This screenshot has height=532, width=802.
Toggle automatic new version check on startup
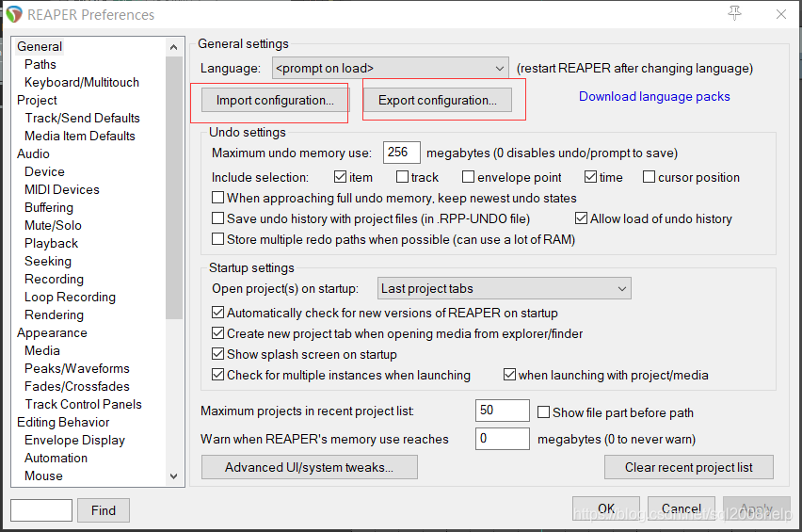pos(217,312)
